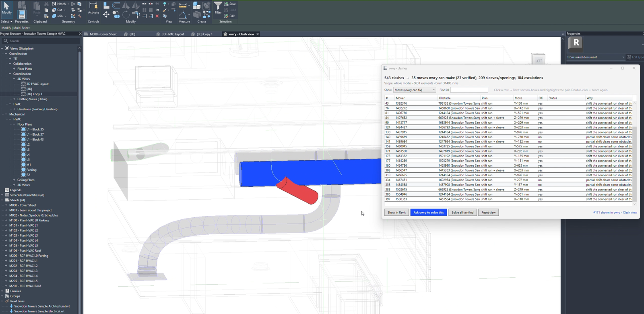Choose the Move tool with four arrows
This screenshot has width=644, height=314.
106,14
